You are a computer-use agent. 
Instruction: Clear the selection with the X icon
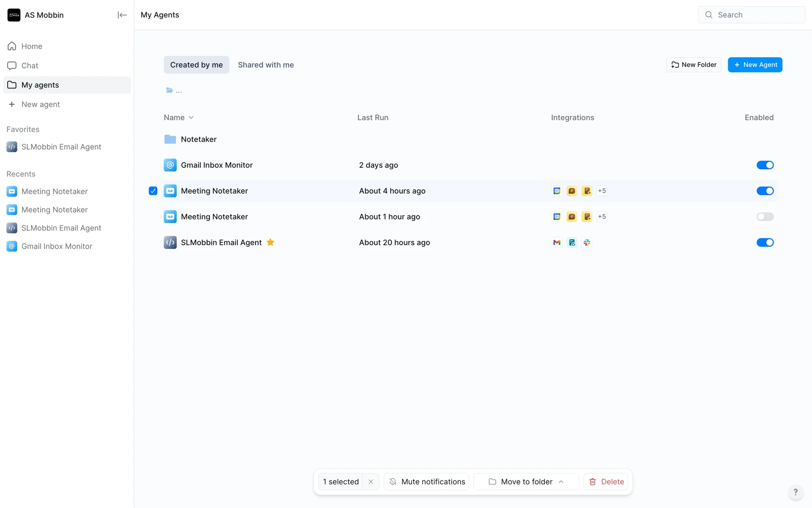(370, 482)
